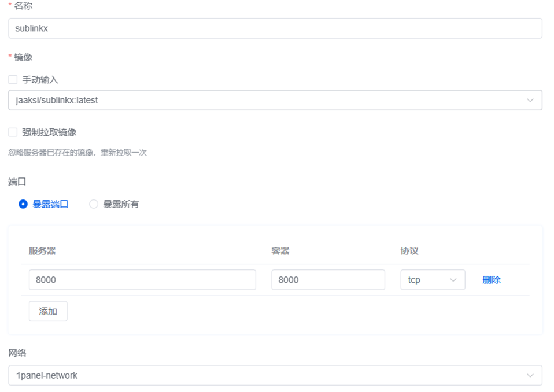This screenshot has height=392, width=554.
Task: Click the 服务器 column header
Action: point(42,251)
